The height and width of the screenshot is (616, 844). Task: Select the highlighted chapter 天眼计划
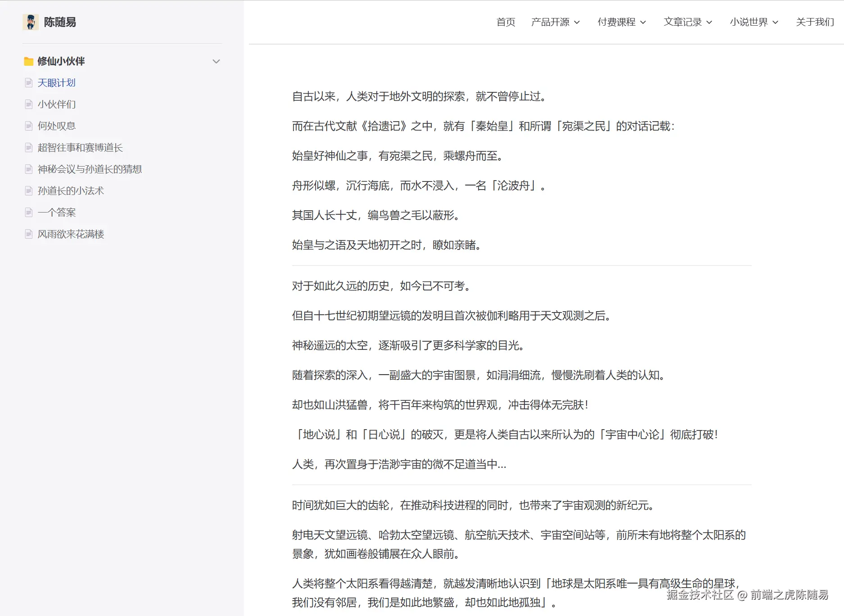pyautogui.click(x=56, y=82)
